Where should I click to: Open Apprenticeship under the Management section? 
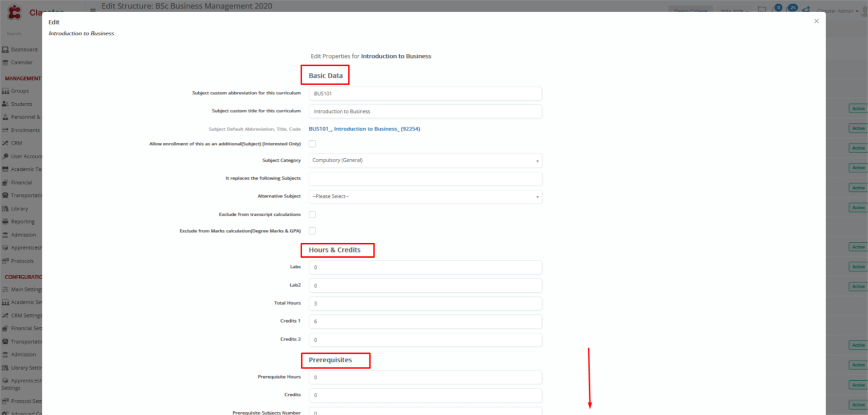[22, 248]
